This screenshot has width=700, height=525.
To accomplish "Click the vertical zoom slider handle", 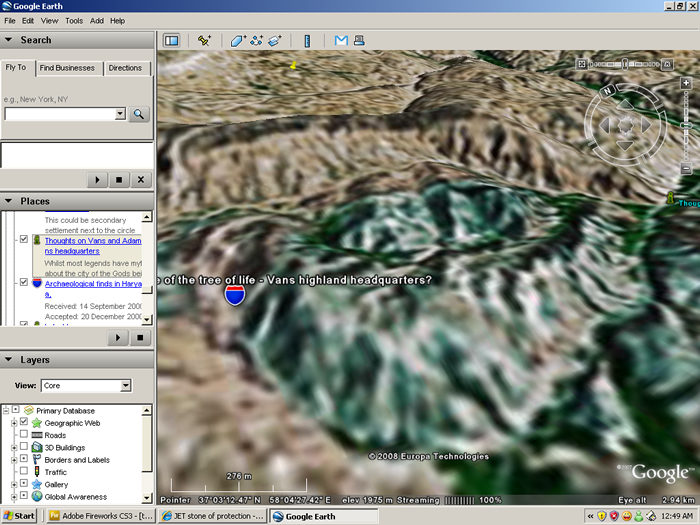I will tap(686, 126).
